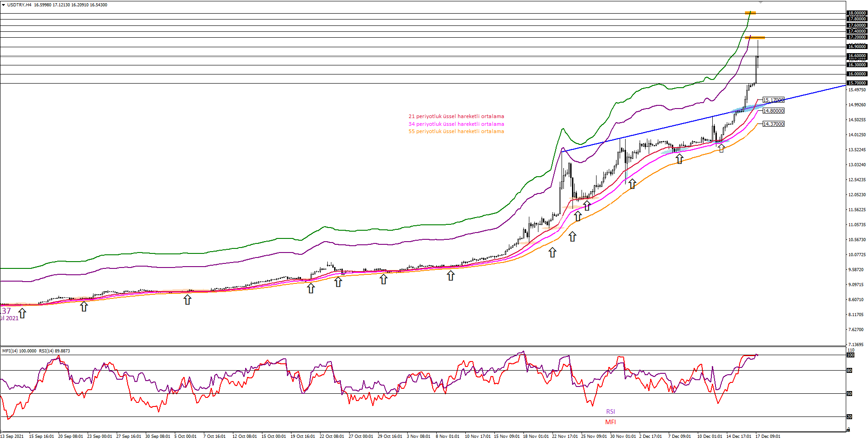Click the 50 level tag on indicator scale
This screenshot has height=441, width=868.
click(850, 394)
